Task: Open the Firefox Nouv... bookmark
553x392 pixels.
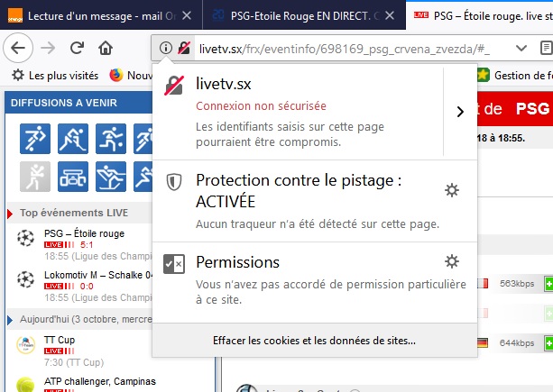Action: click(x=131, y=76)
